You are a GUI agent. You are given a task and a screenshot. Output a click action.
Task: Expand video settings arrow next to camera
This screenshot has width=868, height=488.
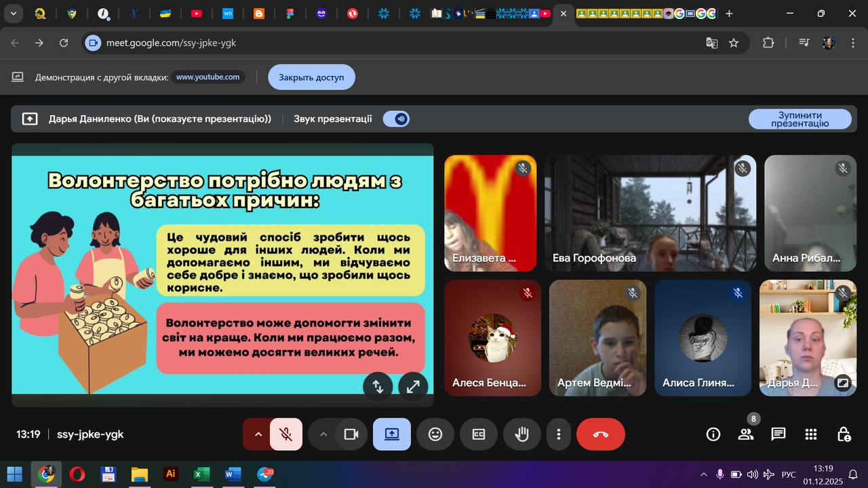click(323, 434)
